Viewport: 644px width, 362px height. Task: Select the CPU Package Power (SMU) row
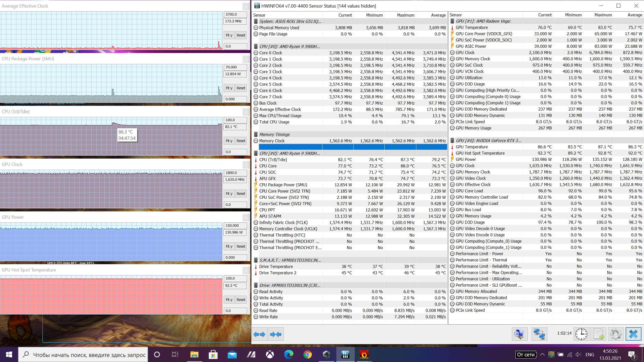[350, 185]
